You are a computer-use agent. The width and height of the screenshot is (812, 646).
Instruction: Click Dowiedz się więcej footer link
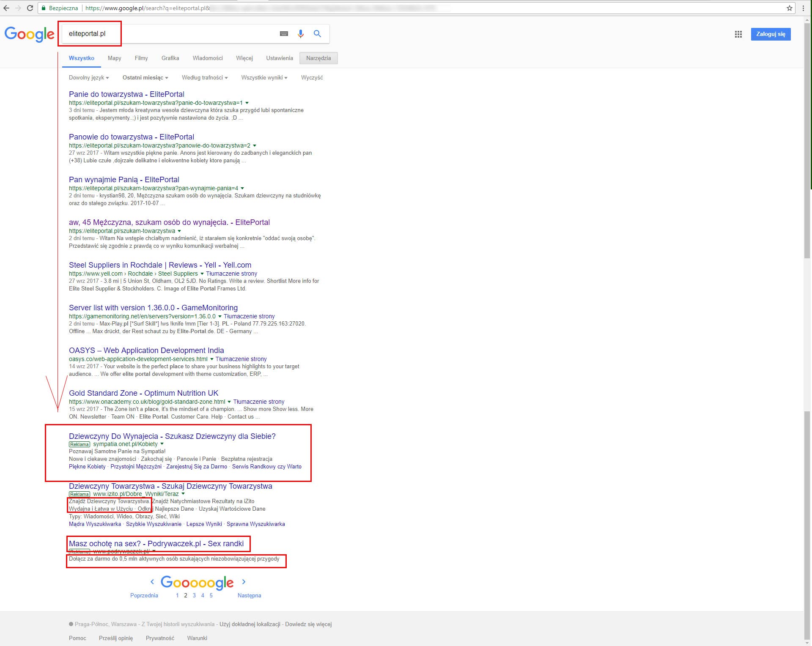308,624
